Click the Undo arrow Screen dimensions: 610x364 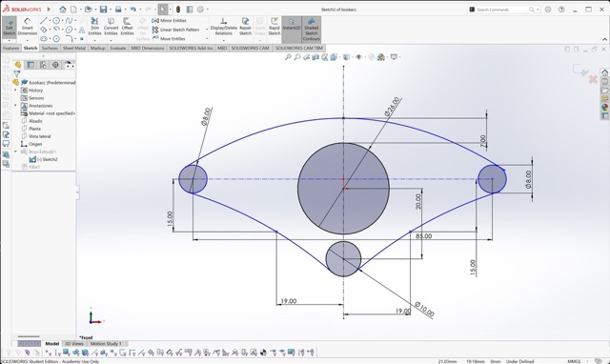click(x=133, y=9)
